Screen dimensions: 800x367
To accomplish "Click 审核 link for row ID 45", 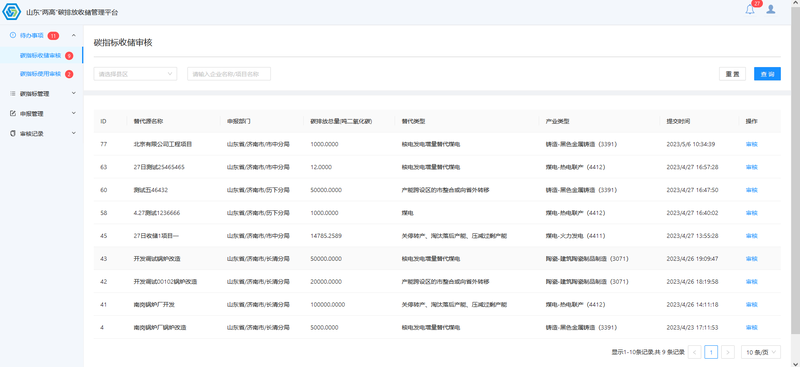I will point(752,236).
